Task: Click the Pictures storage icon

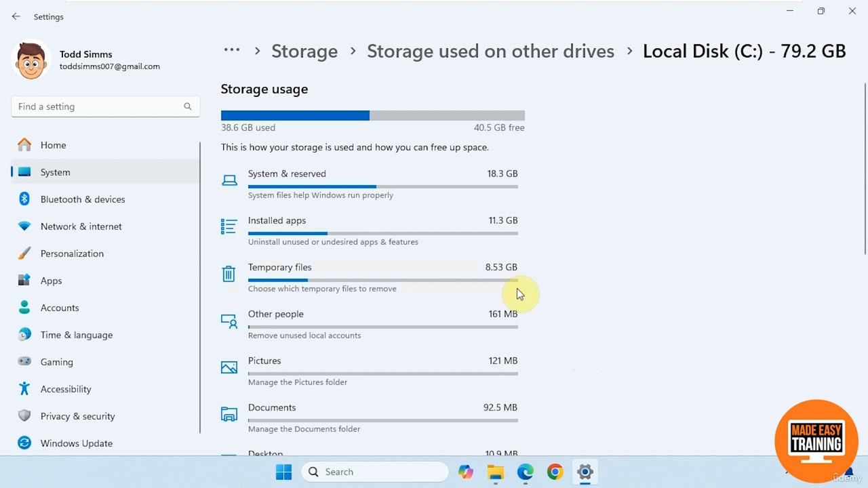Action: [x=229, y=367]
